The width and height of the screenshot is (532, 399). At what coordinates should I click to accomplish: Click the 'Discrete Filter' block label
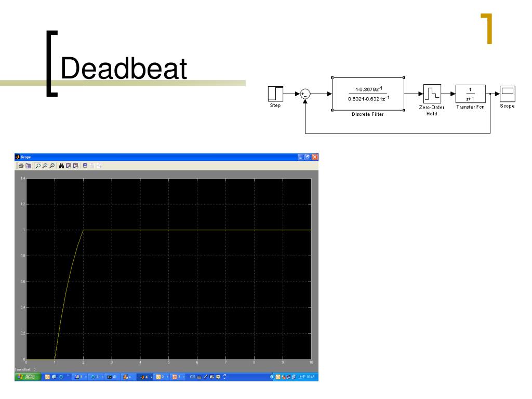tap(368, 114)
